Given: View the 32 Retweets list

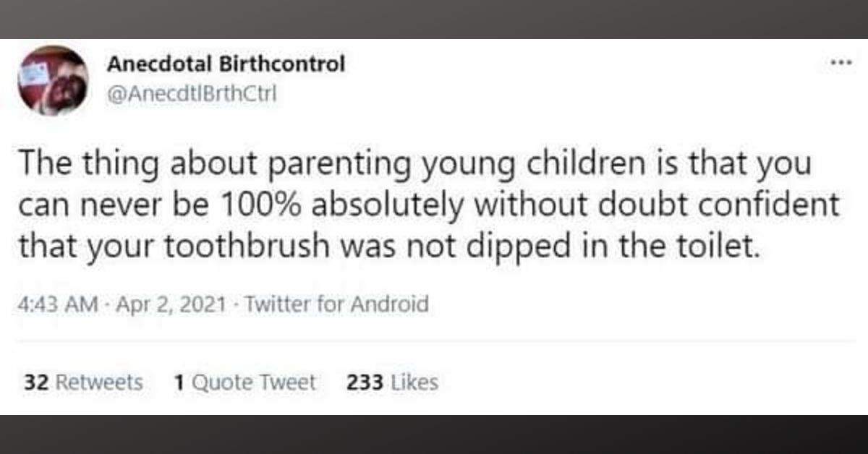Looking at the screenshot, I should pos(83,382).
